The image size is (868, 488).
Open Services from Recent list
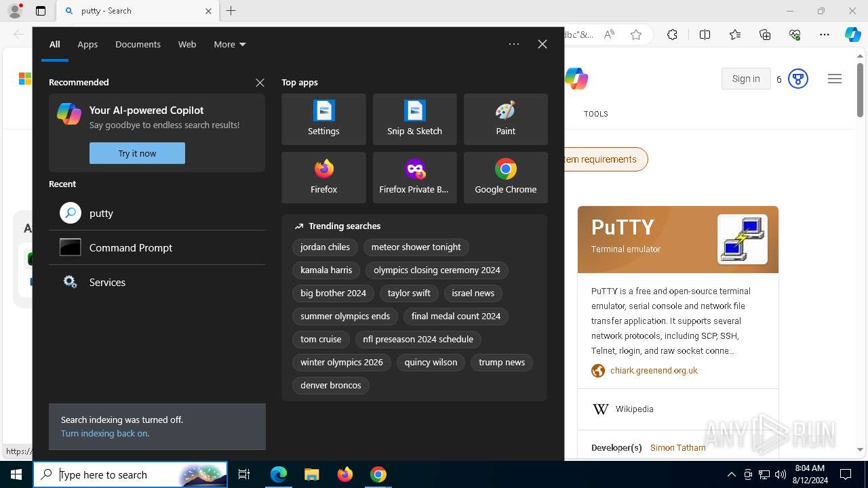pyautogui.click(x=157, y=282)
